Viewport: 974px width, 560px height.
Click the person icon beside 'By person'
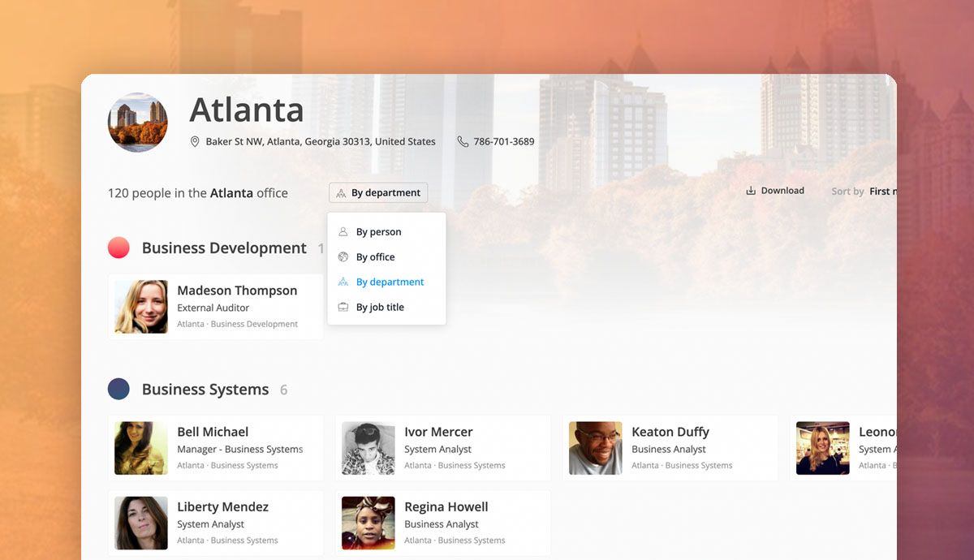point(345,231)
